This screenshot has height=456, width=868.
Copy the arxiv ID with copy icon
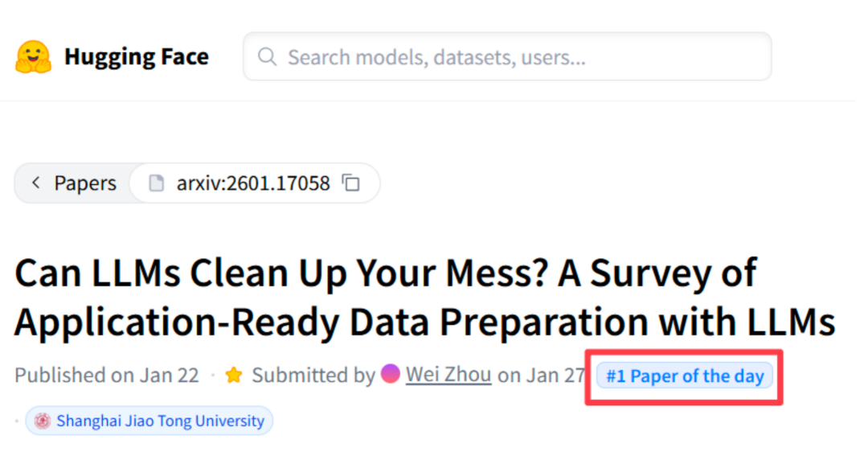[351, 183]
